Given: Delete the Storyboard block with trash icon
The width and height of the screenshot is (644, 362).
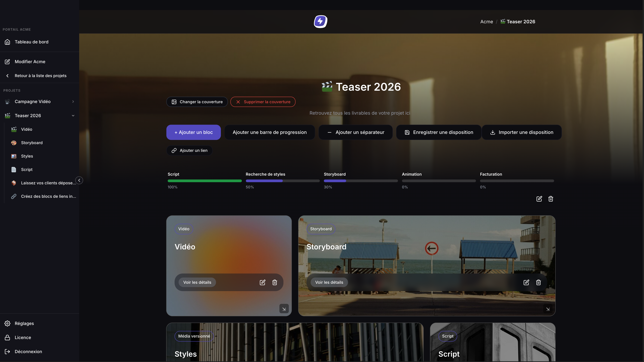Looking at the screenshot, I should point(539,282).
